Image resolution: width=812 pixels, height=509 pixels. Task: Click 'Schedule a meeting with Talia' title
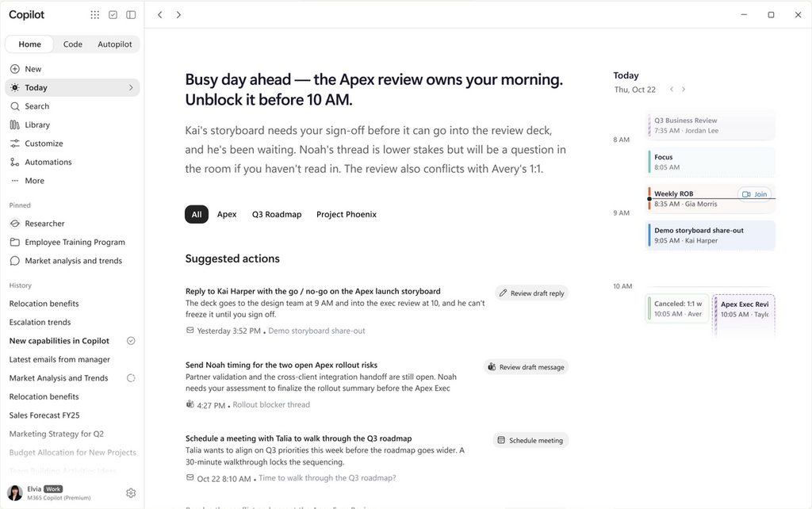[298, 438]
